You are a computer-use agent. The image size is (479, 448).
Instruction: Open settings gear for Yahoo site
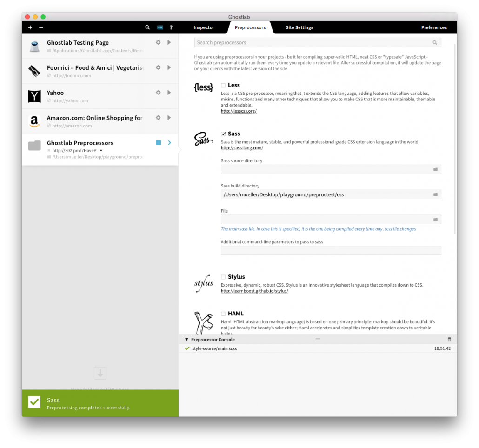point(158,93)
